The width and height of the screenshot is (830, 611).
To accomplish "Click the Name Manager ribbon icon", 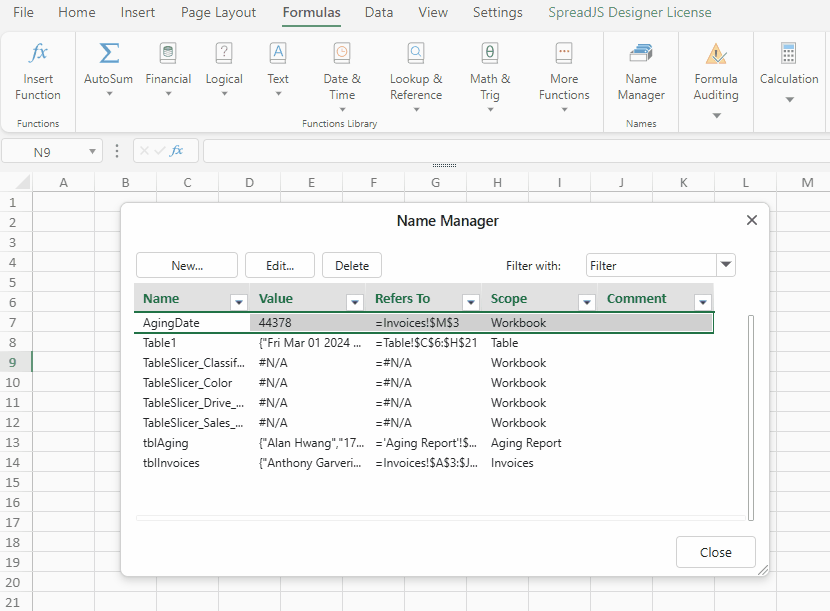I will point(641,53).
